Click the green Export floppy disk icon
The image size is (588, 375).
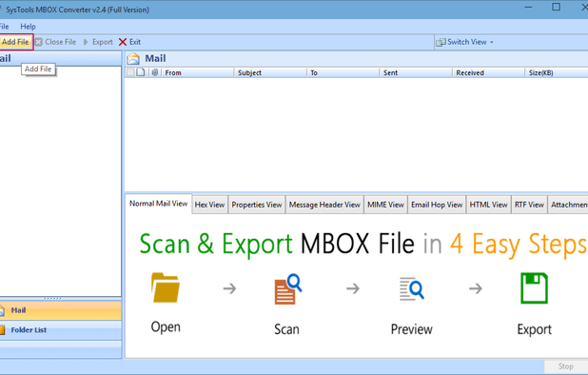pyautogui.click(x=534, y=288)
